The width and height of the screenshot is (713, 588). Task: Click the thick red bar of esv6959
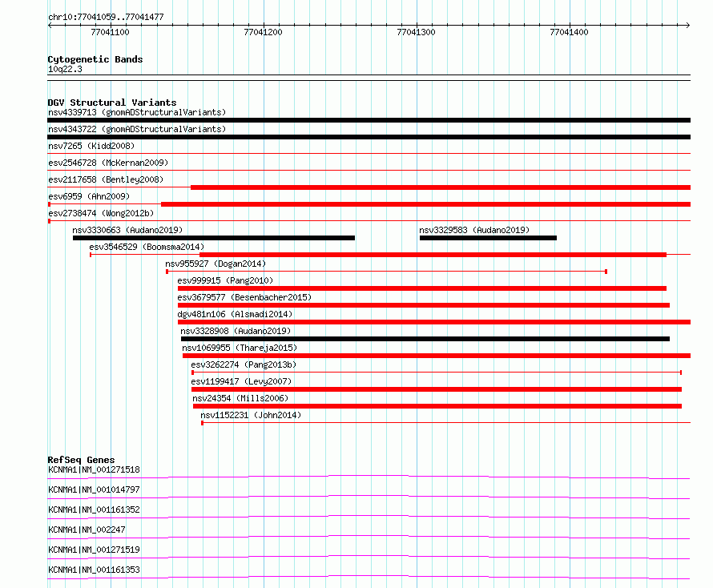point(425,204)
